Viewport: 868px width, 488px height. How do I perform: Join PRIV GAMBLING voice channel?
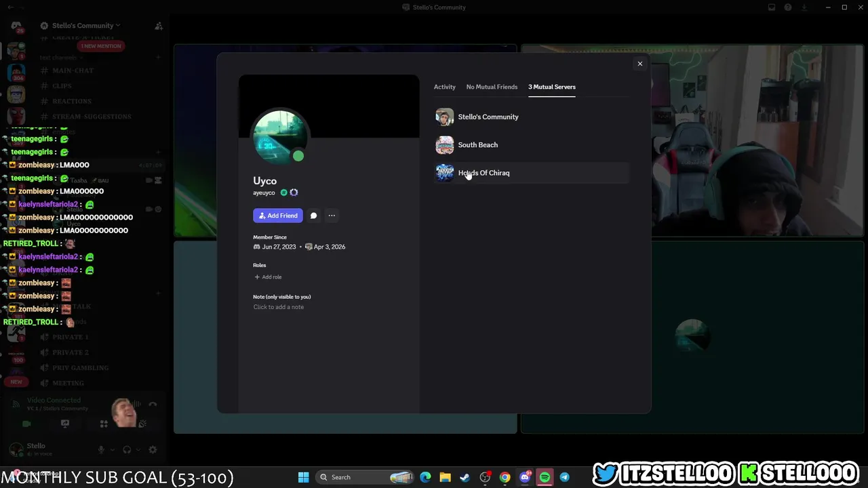pyautogui.click(x=80, y=367)
